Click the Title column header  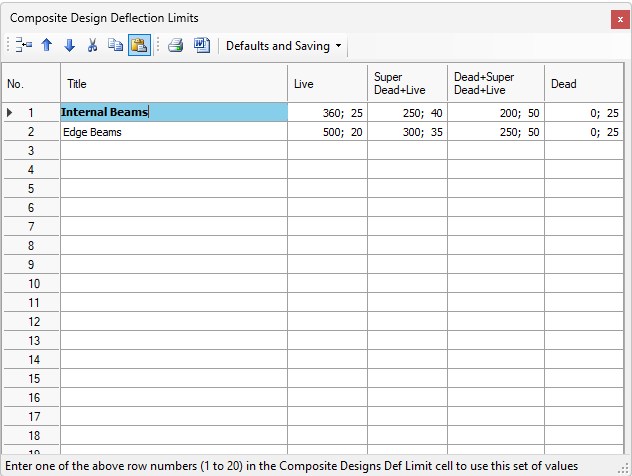coord(174,83)
